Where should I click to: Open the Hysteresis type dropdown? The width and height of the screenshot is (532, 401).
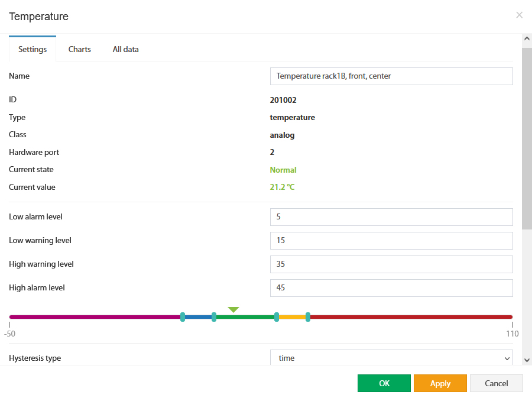[391, 358]
